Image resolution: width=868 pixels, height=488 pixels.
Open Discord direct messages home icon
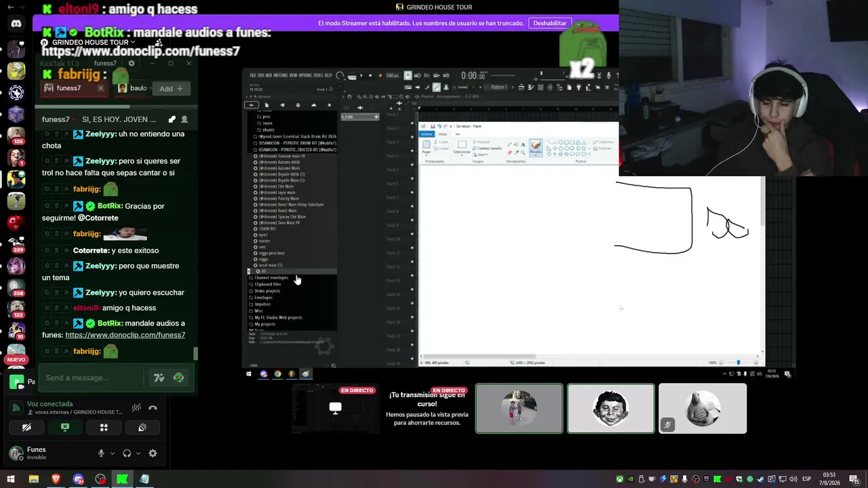pyautogui.click(x=16, y=24)
